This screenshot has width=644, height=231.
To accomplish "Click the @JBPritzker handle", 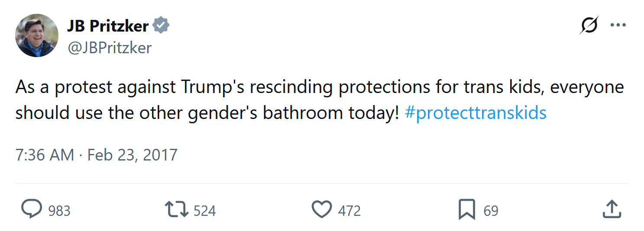I will tap(109, 48).
